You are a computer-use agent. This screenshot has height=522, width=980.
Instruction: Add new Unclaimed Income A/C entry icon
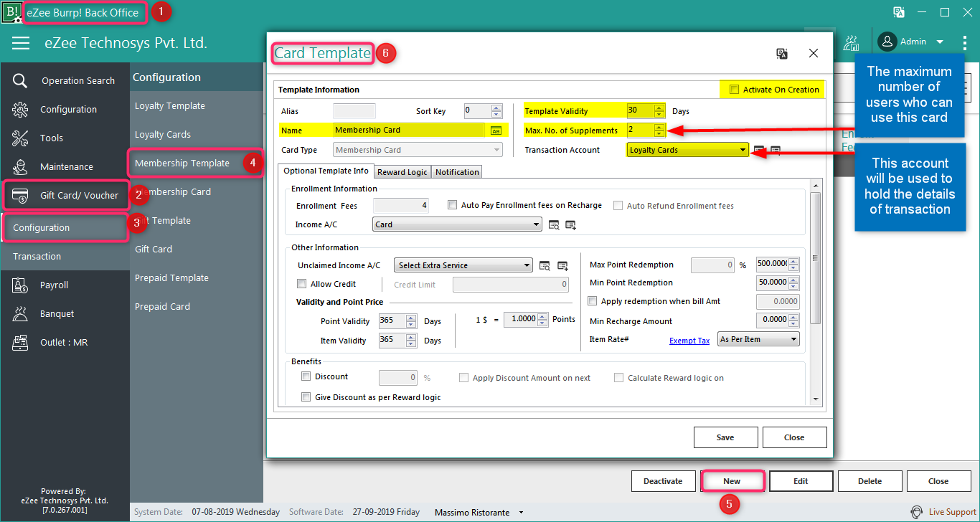[x=562, y=266]
